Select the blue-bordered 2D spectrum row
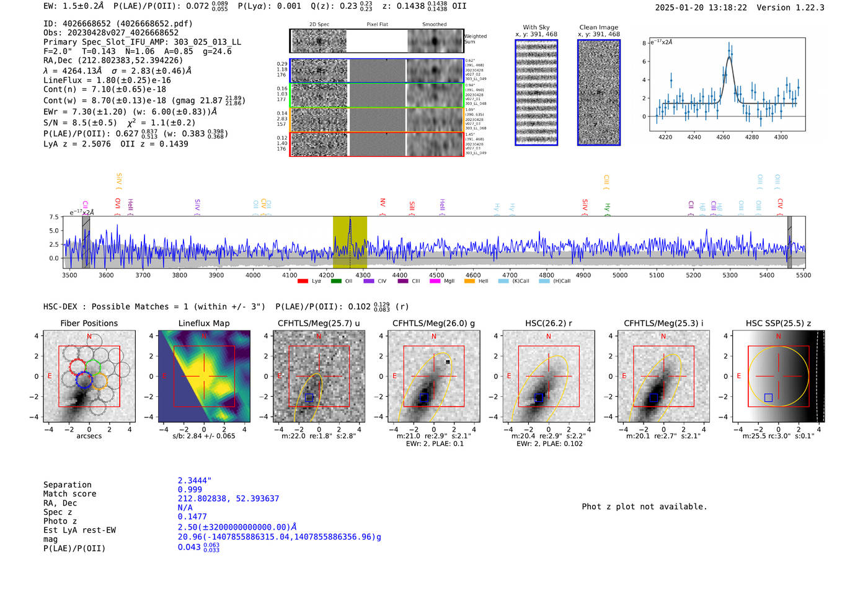The height and width of the screenshot is (591, 868). pyautogui.click(x=376, y=71)
